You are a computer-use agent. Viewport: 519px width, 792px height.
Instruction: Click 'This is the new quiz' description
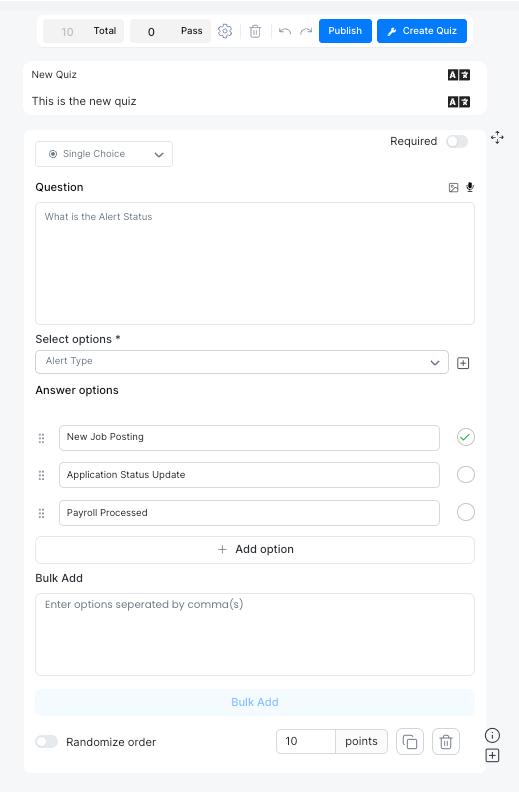click(84, 102)
